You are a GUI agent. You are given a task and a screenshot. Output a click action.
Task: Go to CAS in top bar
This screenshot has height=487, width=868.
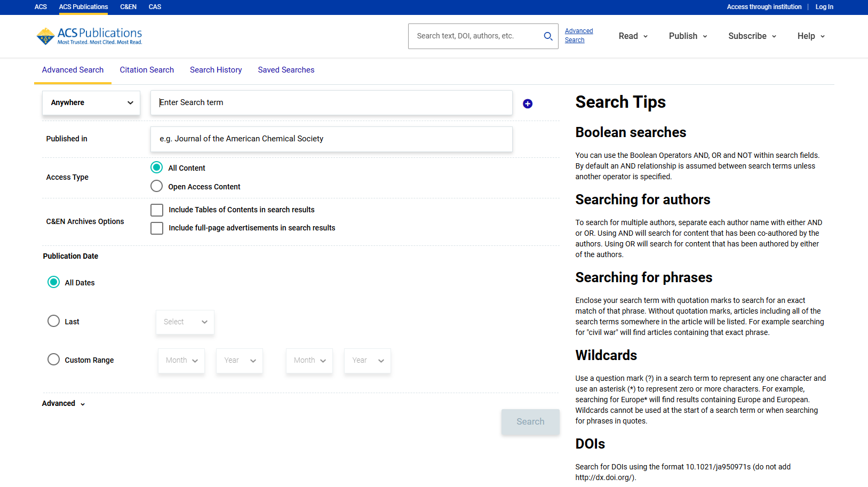coord(155,7)
